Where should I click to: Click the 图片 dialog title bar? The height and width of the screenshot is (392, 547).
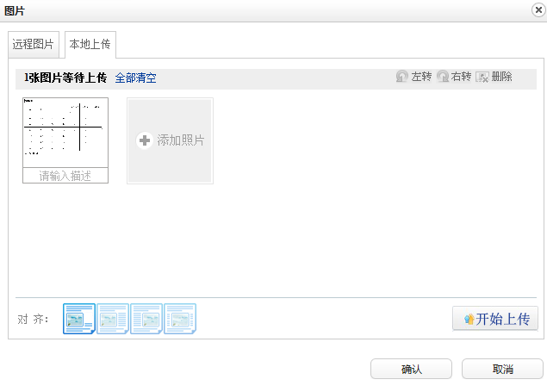(258, 10)
